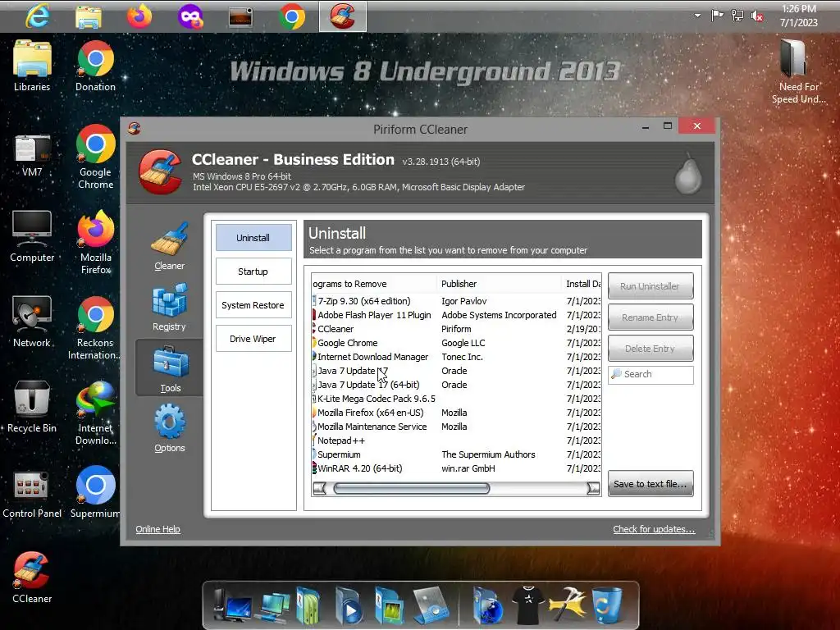Show hidden tray icons arrow
This screenshot has width=840, height=630.
pos(697,16)
